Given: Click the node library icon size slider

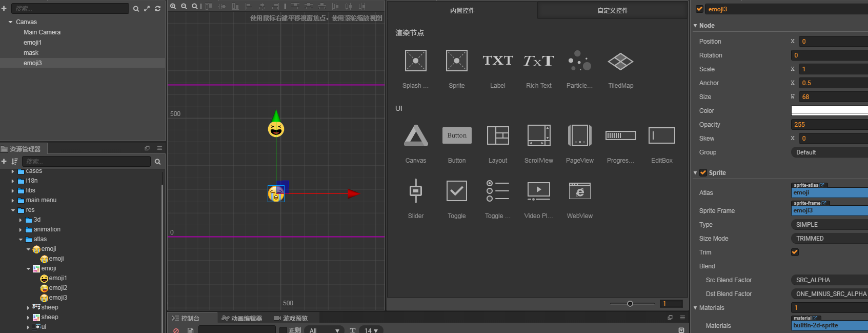Looking at the screenshot, I should tap(632, 304).
